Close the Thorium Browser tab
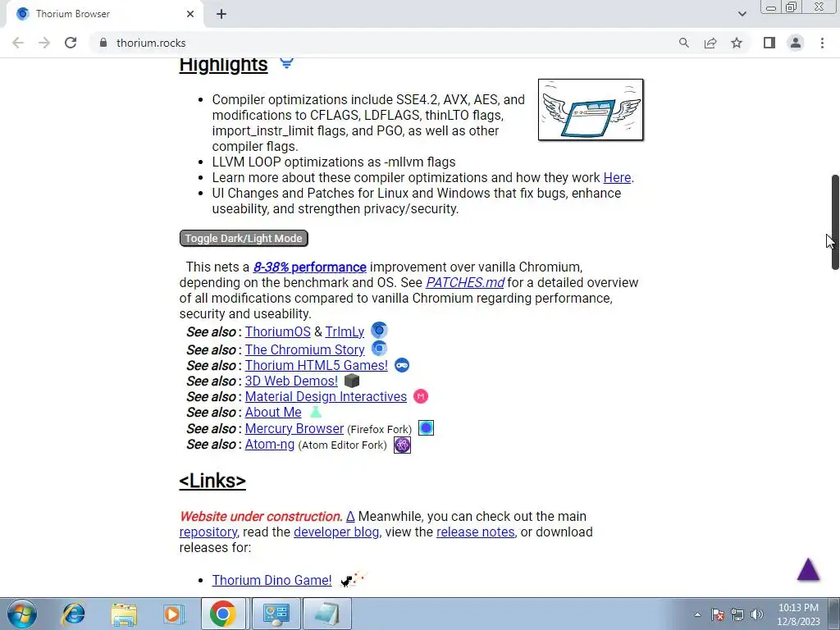The image size is (840, 630). pos(190,14)
